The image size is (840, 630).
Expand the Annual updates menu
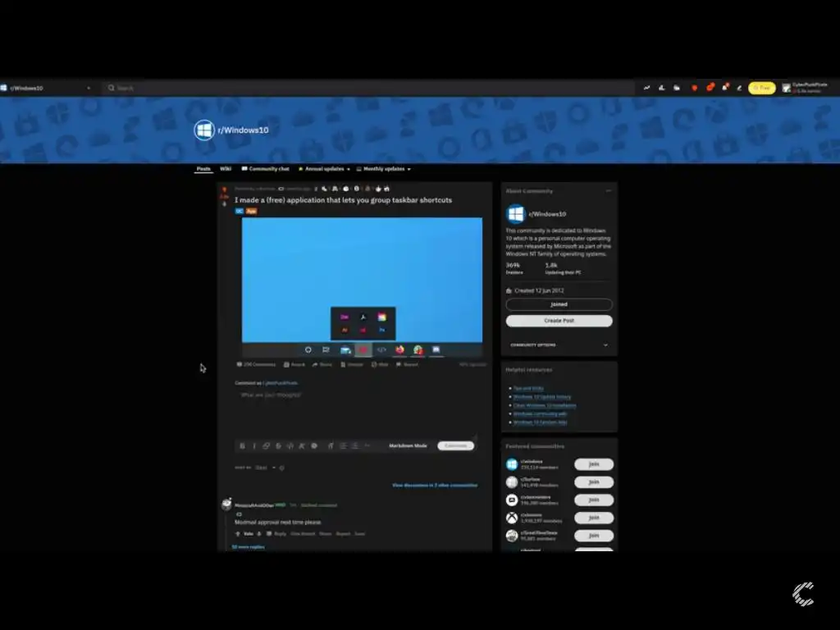pyautogui.click(x=324, y=169)
